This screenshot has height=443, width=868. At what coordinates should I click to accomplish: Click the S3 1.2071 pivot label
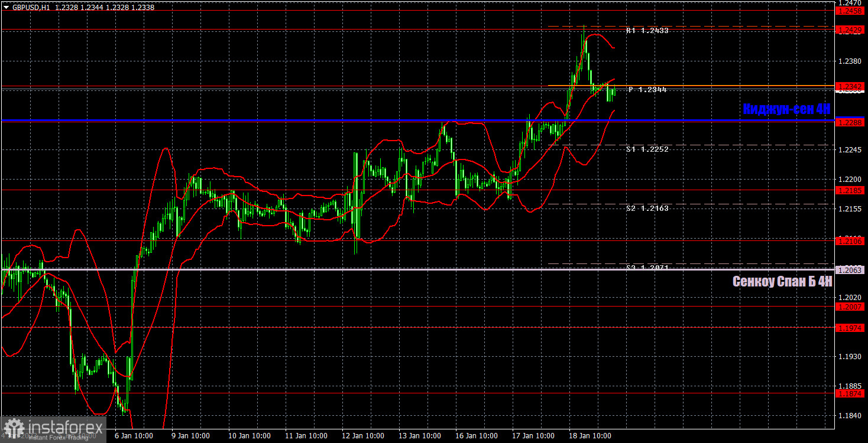647,268
